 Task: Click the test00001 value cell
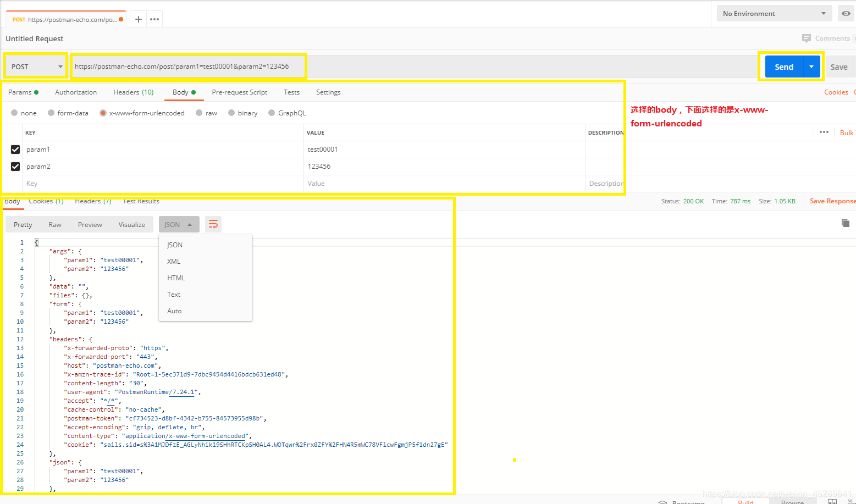(444, 149)
